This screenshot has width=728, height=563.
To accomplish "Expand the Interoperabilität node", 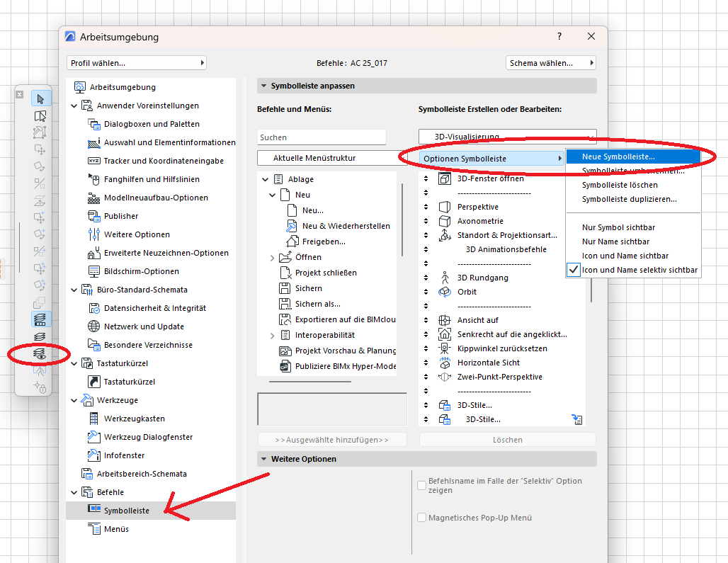I will click(x=273, y=336).
